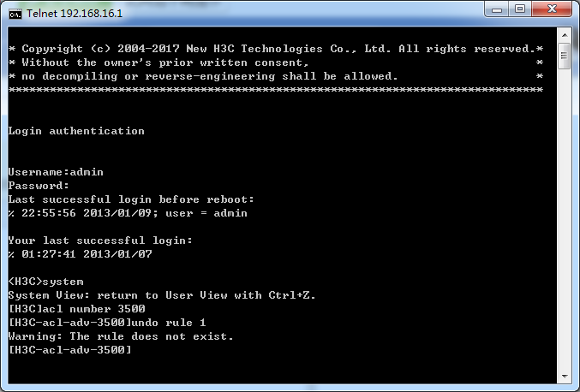Click the final [H3C-acl-adv-3500] prompt line
Viewport: 580px width, 392px height.
tap(69, 350)
